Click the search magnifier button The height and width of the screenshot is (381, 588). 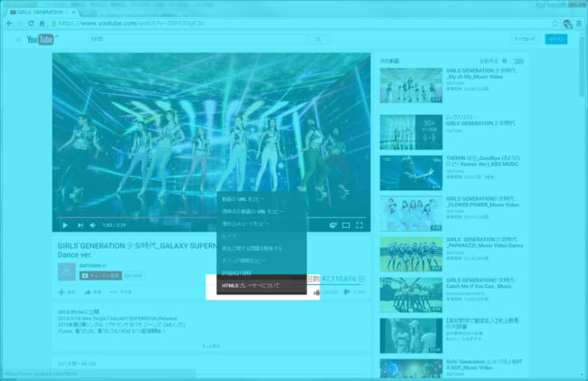318,39
